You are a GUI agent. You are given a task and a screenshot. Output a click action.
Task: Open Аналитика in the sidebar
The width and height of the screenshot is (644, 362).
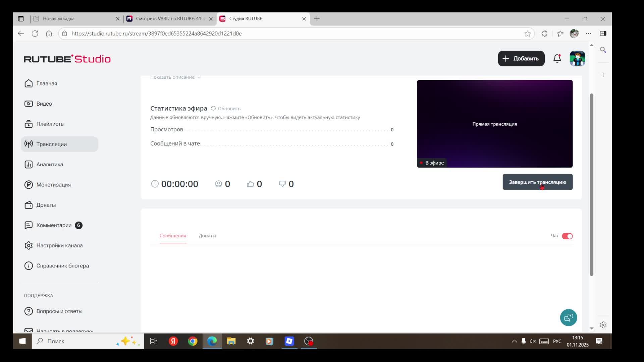click(x=50, y=165)
